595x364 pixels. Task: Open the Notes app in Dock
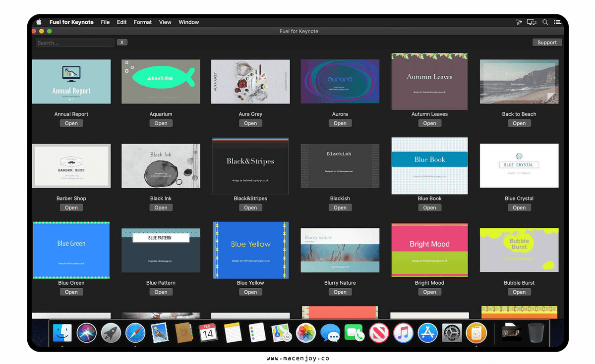232,333
